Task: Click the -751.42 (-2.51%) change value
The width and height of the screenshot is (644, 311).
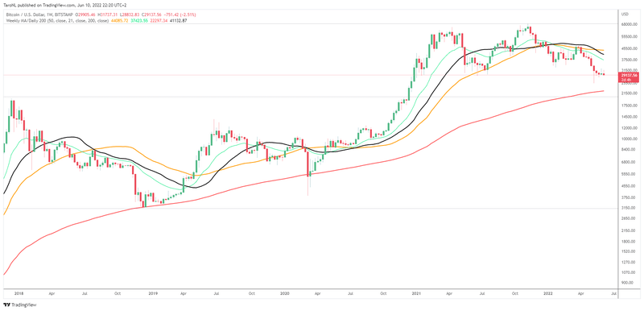Action: [x=180, y=15]
